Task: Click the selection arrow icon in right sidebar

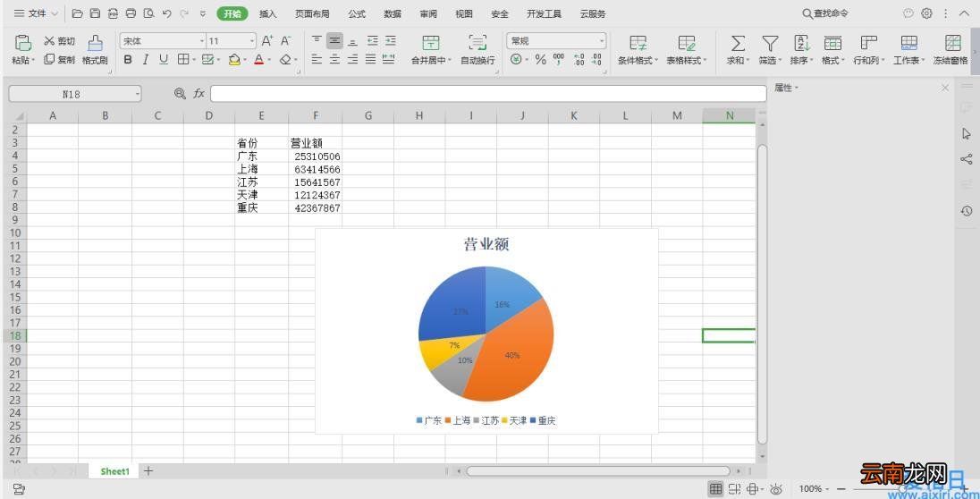Action: click(x=967, y=134)
